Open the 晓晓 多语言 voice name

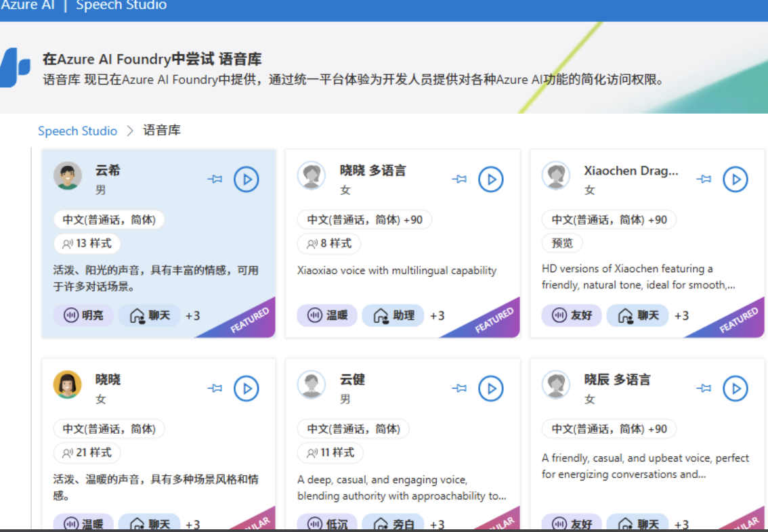click(373, 171)
